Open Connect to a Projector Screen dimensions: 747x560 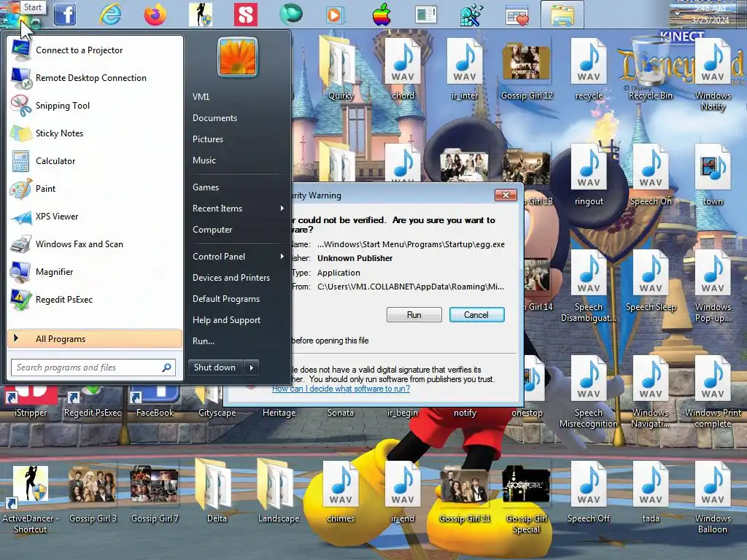pyautogui.click(x=95, y=50)
